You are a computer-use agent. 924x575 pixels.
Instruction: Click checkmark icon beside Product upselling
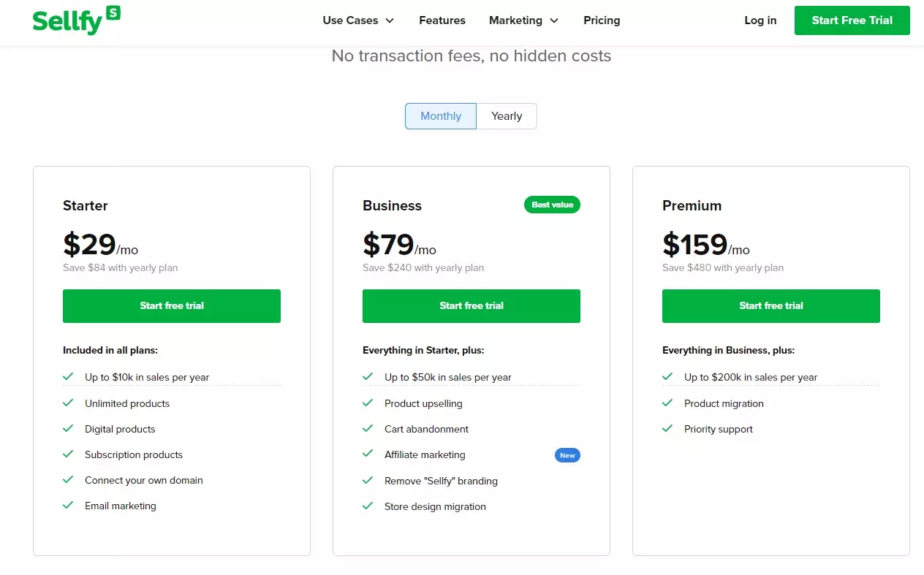(368, 403)
